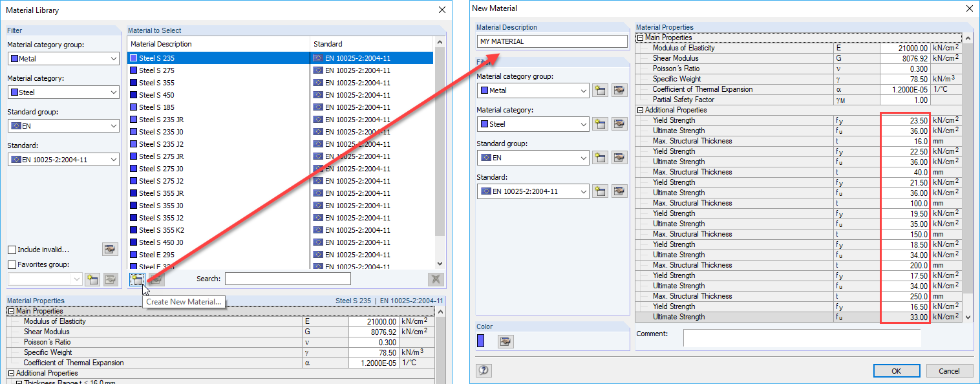Create new material category group in New Material

pos(600,91)
